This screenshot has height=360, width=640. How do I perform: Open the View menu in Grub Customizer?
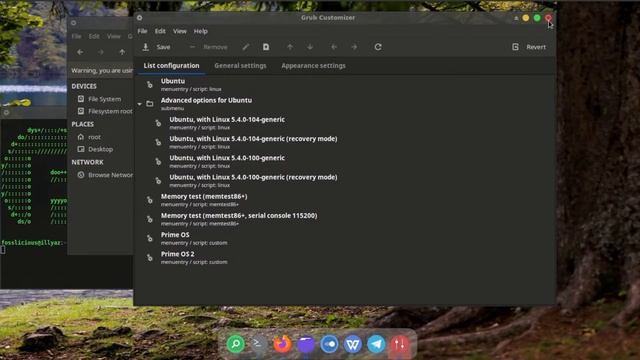point(180,31)
